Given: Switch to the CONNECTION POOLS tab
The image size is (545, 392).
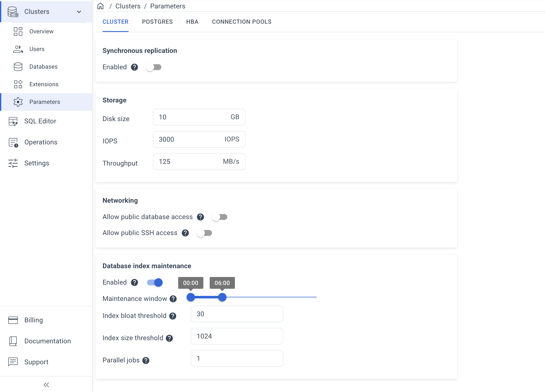Looking at the screenshot, I should coord(241,22).
